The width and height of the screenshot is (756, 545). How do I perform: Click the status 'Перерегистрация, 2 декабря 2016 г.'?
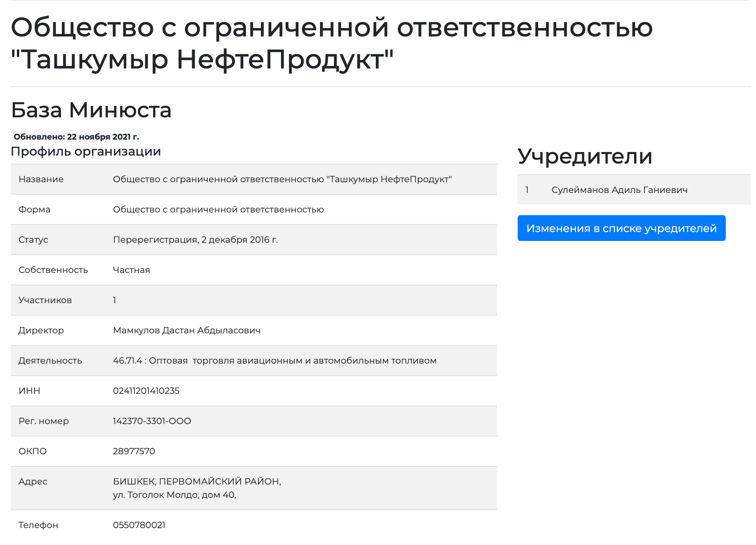[196, 240]
